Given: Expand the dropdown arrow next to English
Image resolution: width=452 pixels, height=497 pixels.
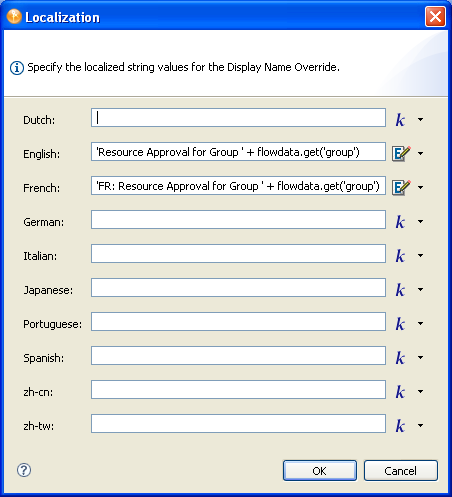Looking at the screenshot, I should tap(421, 153).
